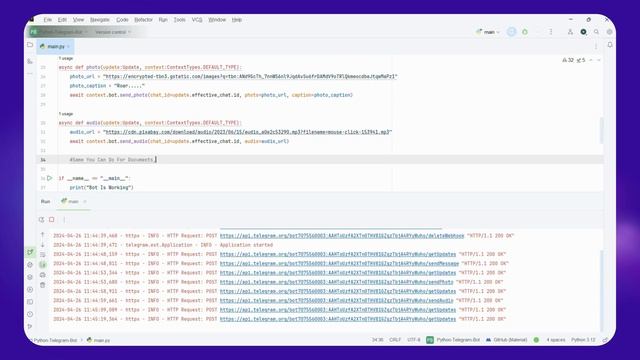
Task: Open Notifications bell icon
Action: [x=610, y=45]
